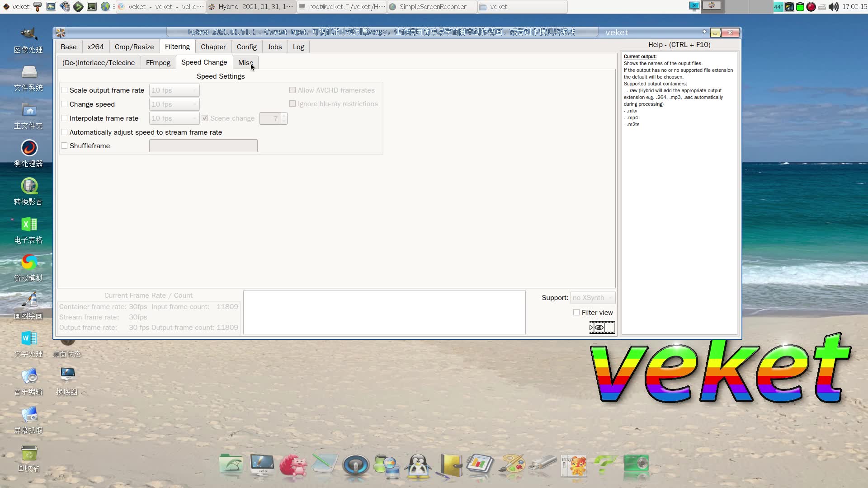Expand the Support no XSynth dropdown
868x488 pixels.
593,298
